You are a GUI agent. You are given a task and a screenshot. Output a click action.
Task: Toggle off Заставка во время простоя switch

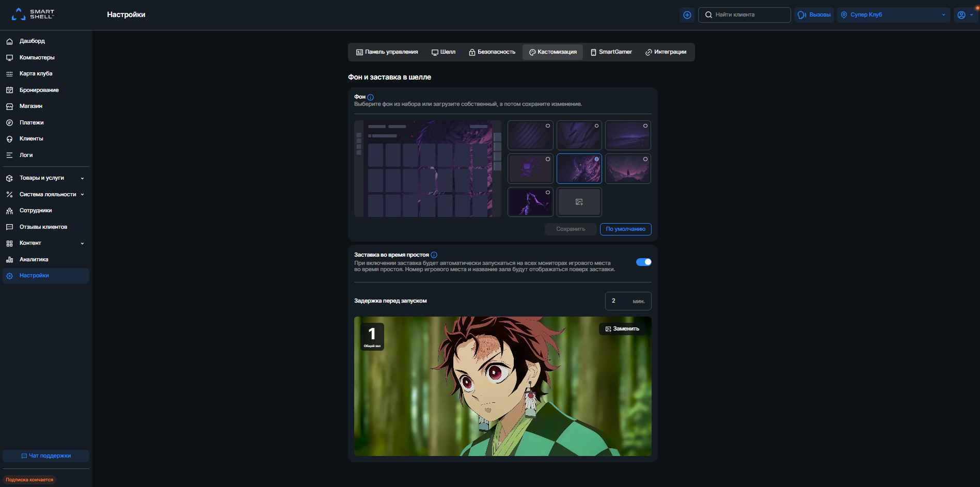tap(643, 262)
